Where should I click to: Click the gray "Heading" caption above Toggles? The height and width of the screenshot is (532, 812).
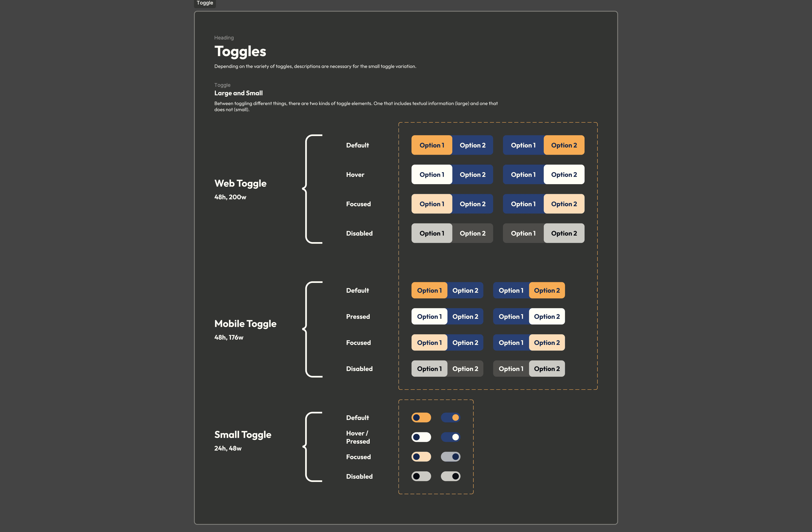point(224,37)
